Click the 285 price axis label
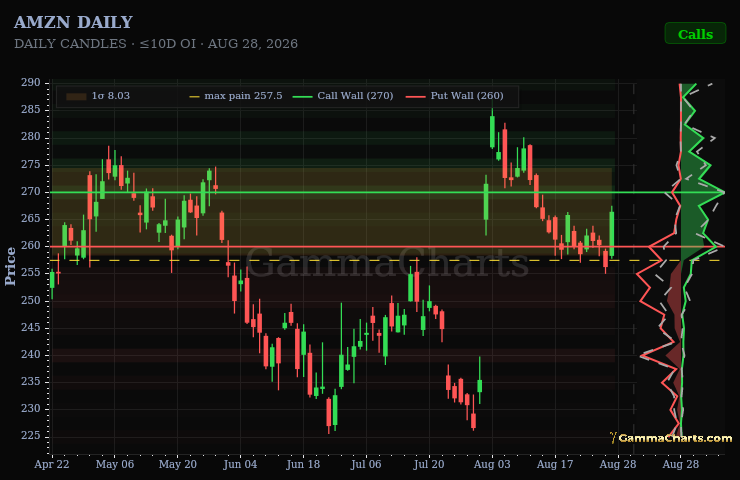Screen dimensions: 740x480 pyautogui.click(x=31, y=110)
